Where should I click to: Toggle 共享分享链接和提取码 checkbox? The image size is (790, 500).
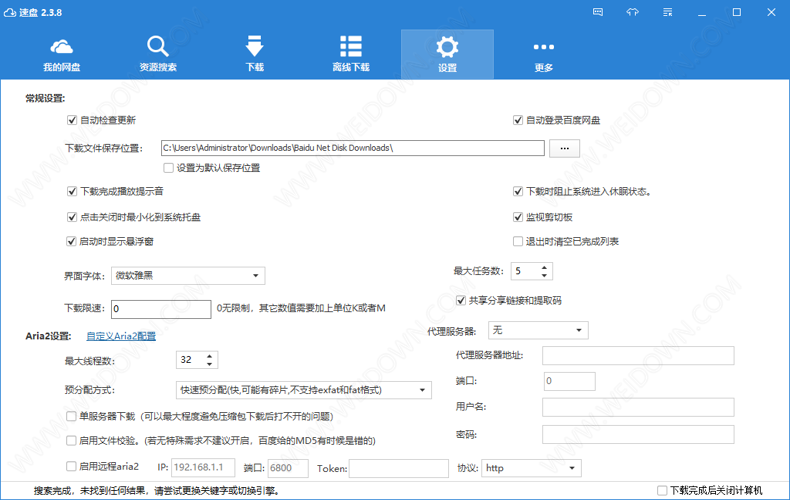(x=460, y=300)
